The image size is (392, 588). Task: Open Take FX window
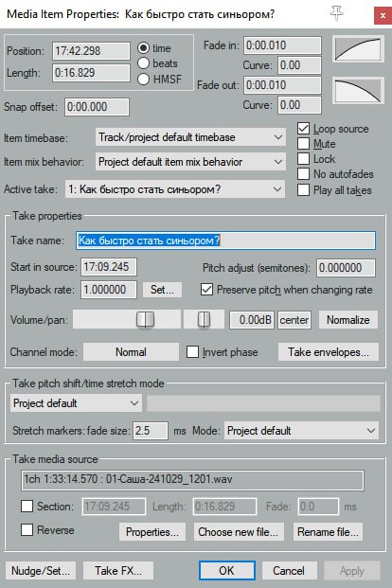pos(118,571)
